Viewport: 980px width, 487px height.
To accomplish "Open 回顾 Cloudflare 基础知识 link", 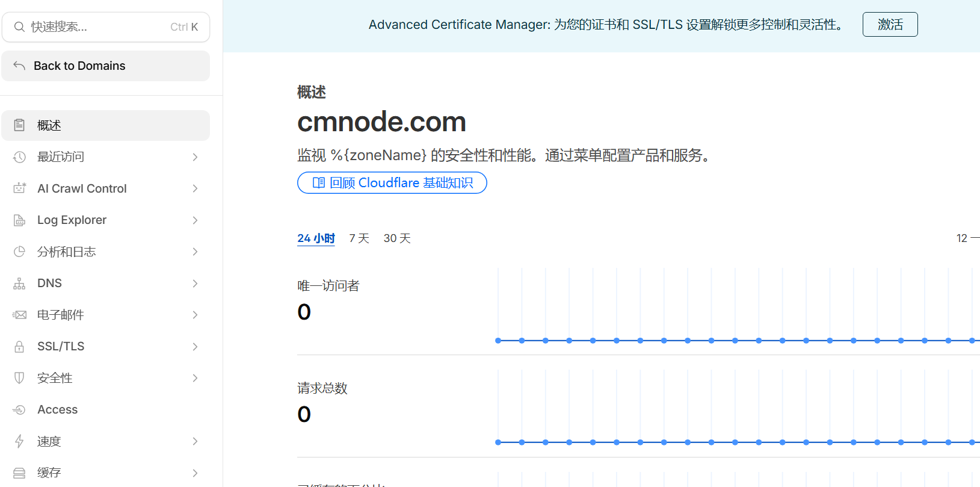I will [392, 183].
